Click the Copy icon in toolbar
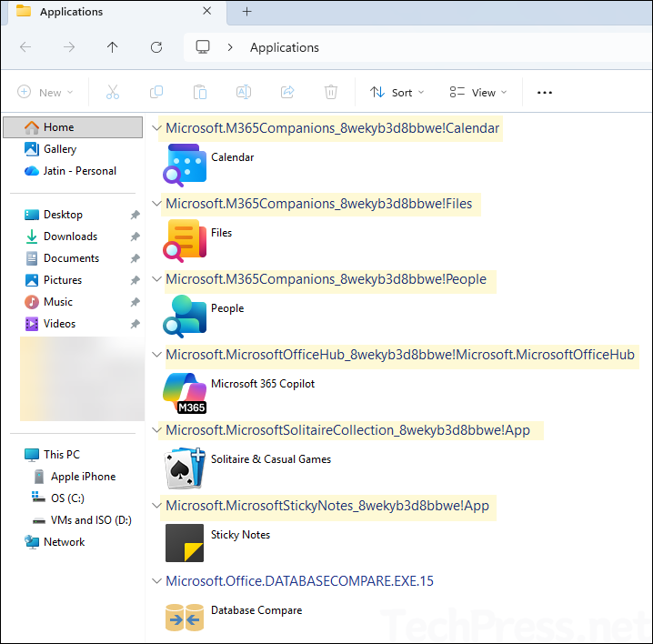Screen dimensions: 653x644 click(x=156, y=92)
